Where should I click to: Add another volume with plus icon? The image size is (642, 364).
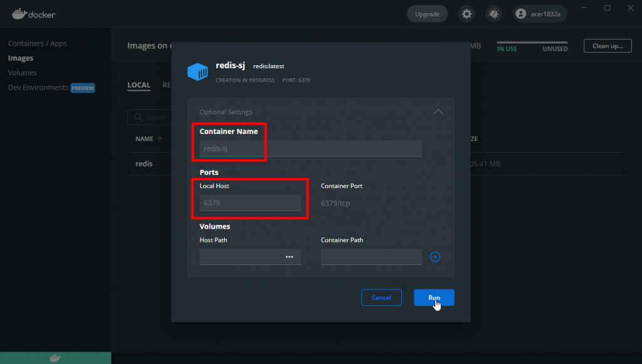click(435, 257)
